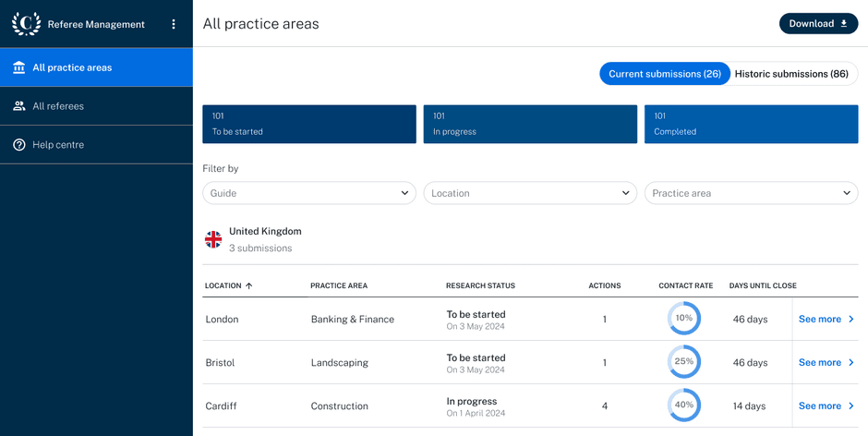The width and height of the screenshot is (868, 436).
Task: Click the bank building icon in sidebar
Action: [19, 67]
